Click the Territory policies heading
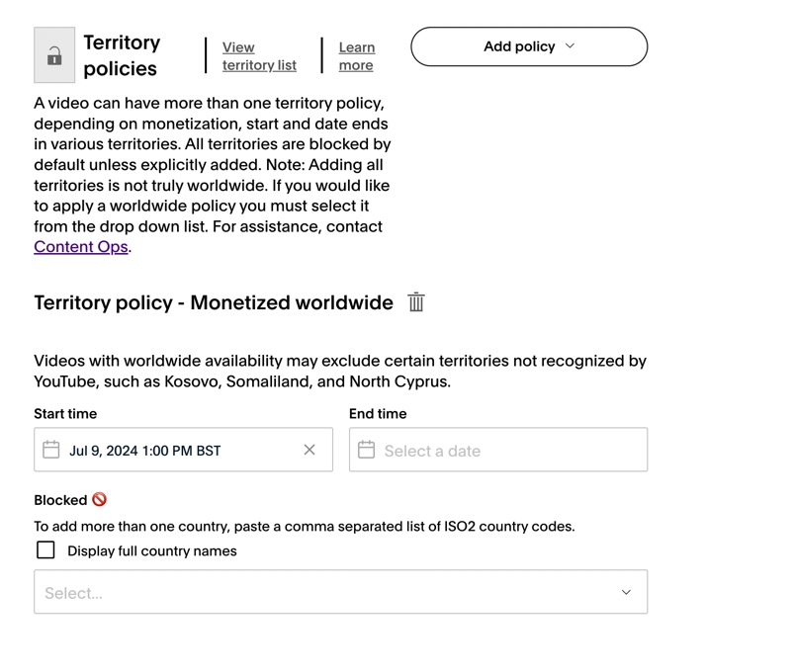 (x=122, y=55)
